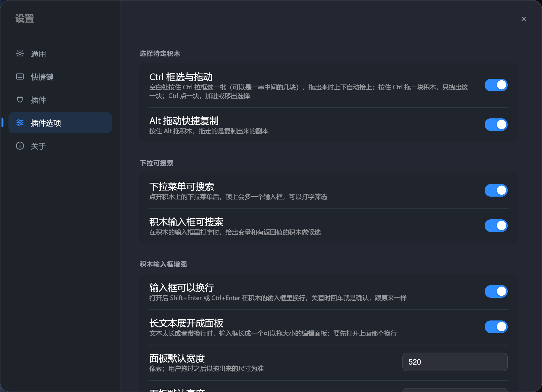Click the sliders icon beside 插件选项

pos(20,123)
